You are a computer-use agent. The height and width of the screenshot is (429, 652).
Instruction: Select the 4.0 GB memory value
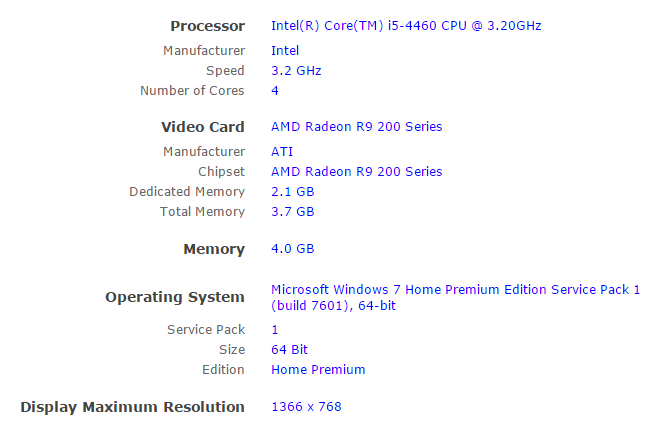293,249
